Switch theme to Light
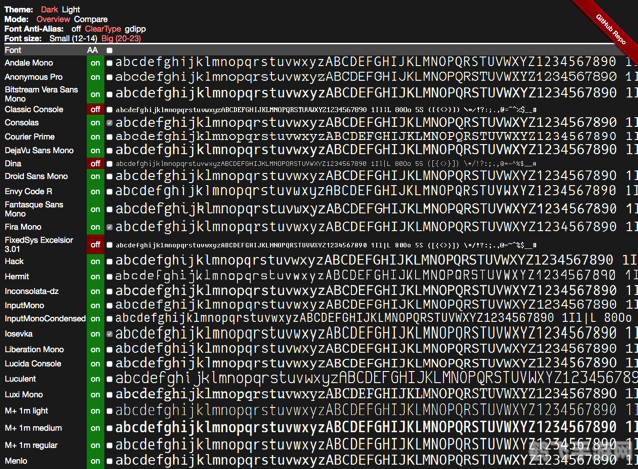 (71, 9)
